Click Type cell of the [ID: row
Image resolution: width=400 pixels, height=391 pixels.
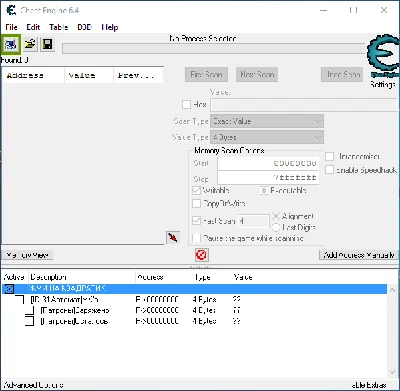pyautogui.click(x=204, y=299)
